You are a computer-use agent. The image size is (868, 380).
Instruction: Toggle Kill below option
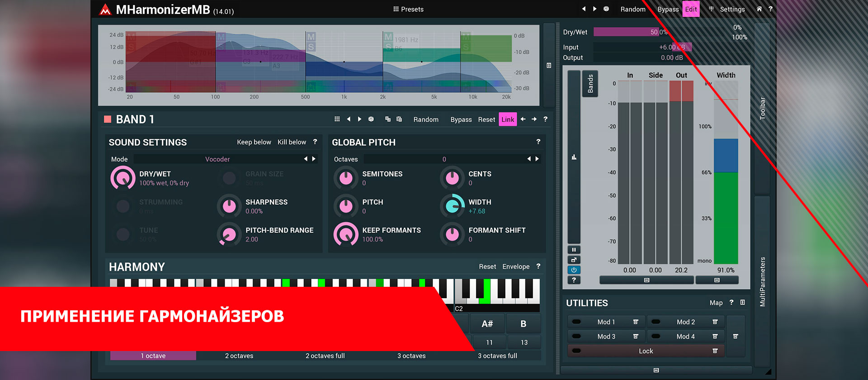click(x=292, y=142)
